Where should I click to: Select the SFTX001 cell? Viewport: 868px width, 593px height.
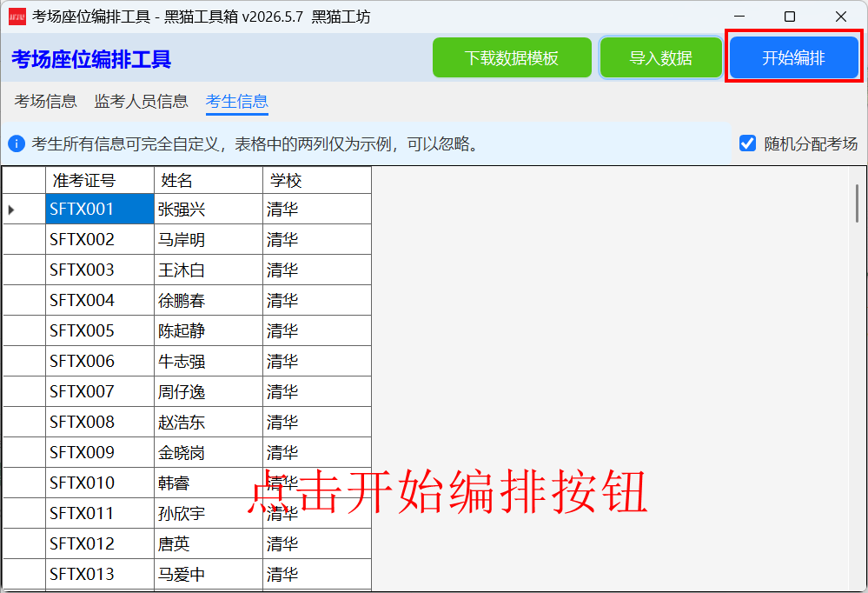(x=100, y=209)
